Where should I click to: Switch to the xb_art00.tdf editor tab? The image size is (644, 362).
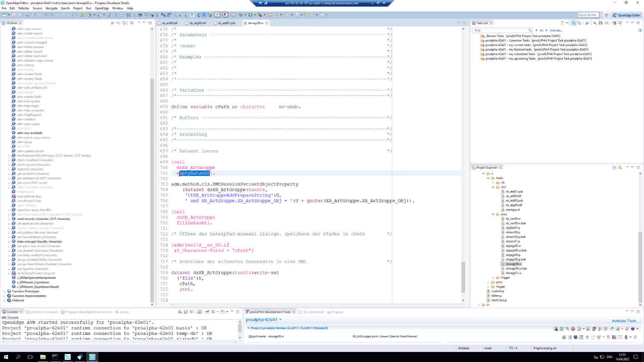(170, 23)
